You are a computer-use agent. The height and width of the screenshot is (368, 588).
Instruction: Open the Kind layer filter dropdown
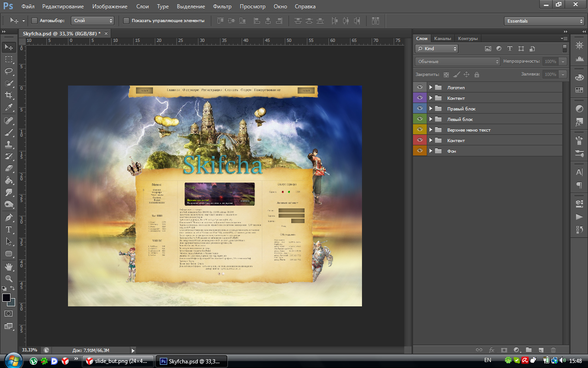(x=436, y=48)
